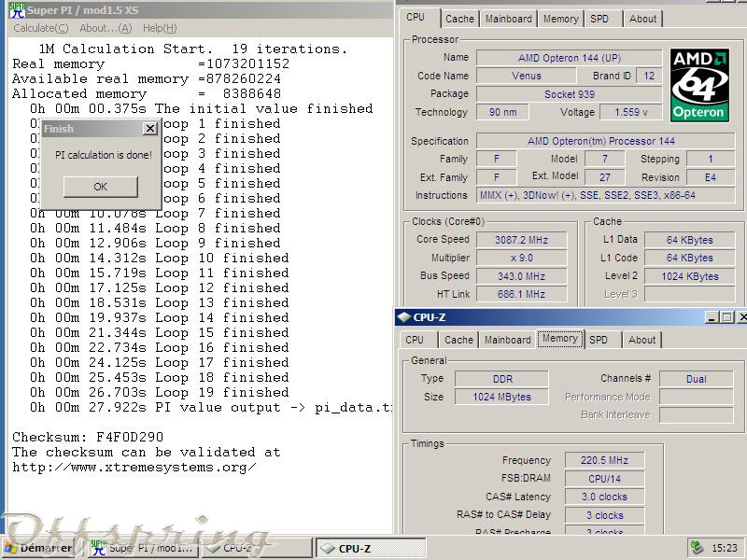
Task: Select Mainboard tab in upper CPU-Z window
Action: coord(508,19)
